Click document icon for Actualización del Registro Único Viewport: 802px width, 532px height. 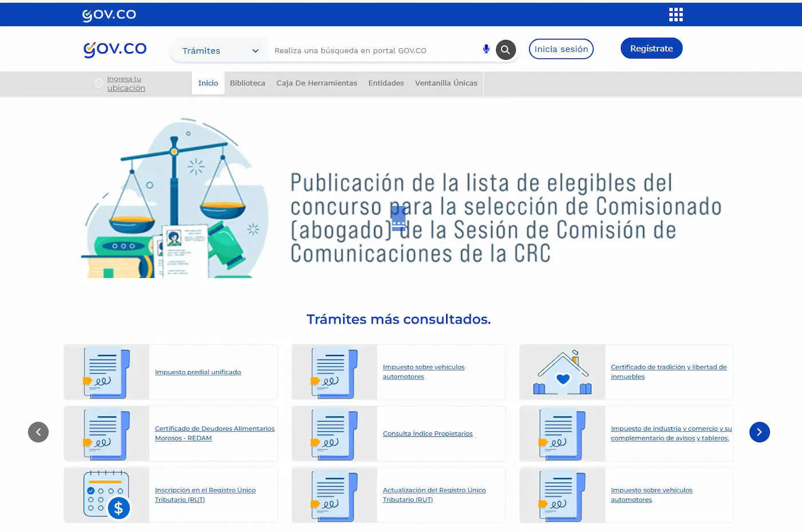pyautogui.click(x=335, y=496)
